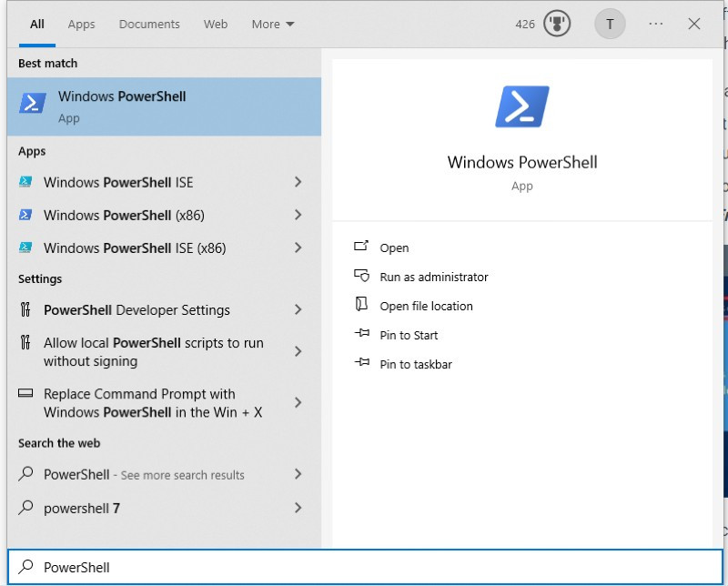
Task: Expand PowerShell Developer Settings arrow
Action: [298, 309]
